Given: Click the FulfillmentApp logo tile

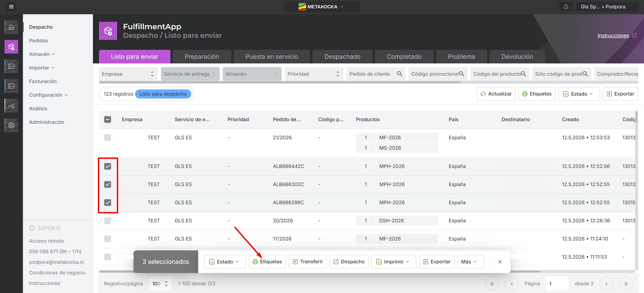Looking at the screenshot, I should click(108, 31).
